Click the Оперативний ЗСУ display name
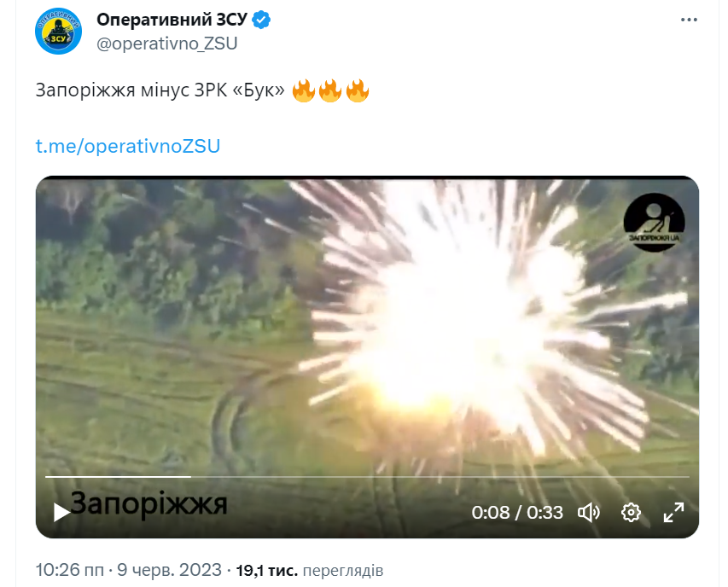Screen dimensions: 728x587 click(x=172, y=20)
